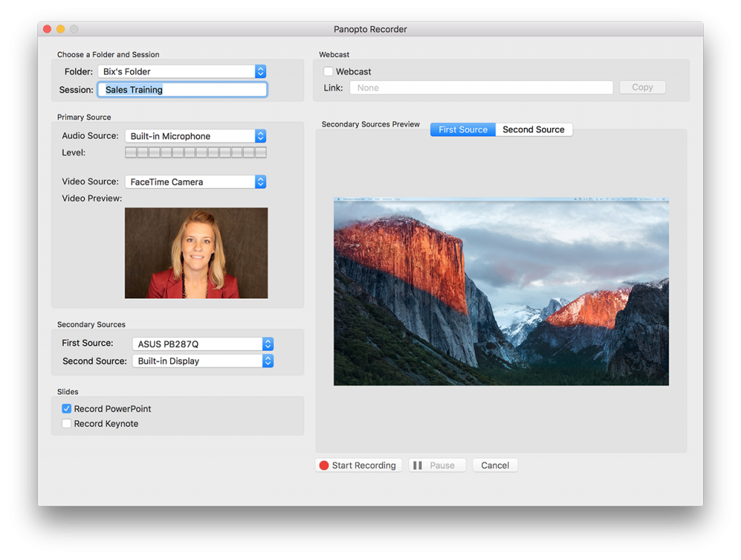Click the red record icon in Start Recording
Viewport: 741px width, 560px height.
[324, 465]
